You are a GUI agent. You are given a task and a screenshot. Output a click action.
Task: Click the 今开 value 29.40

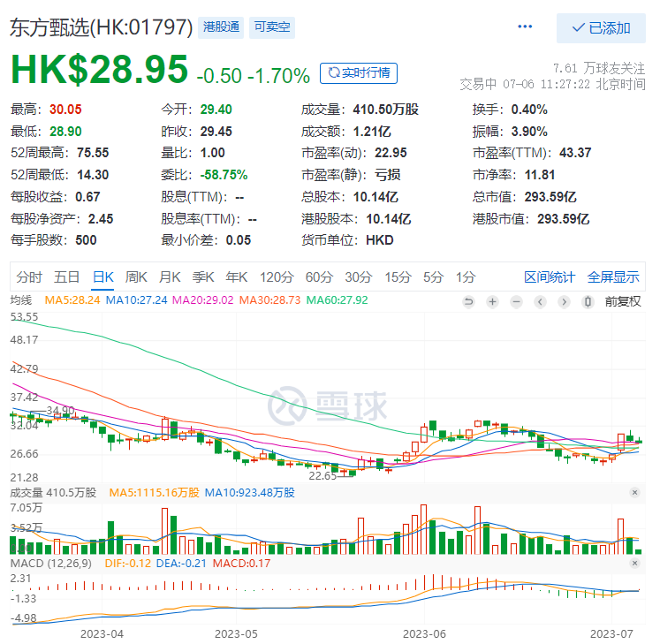(216, 110)
